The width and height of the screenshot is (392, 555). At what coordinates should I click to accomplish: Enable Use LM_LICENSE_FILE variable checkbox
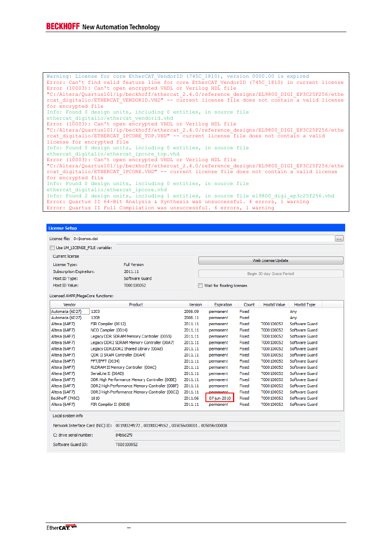(x=52, y=248)
